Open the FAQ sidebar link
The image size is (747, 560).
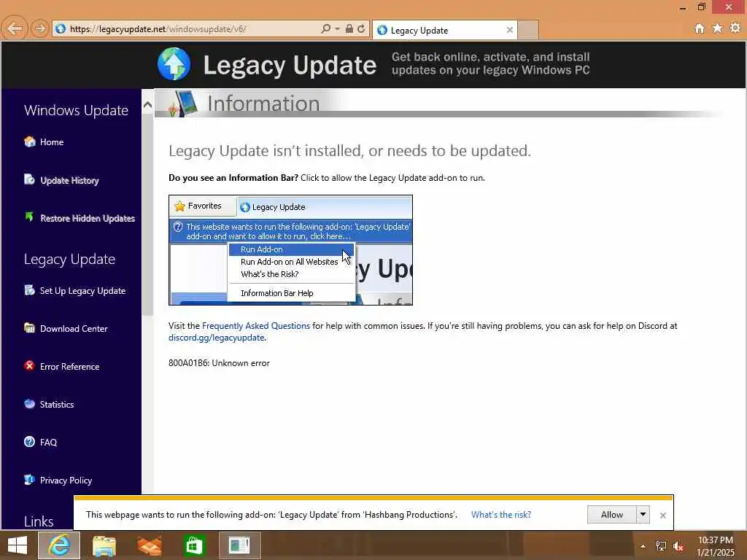(48, 443)
